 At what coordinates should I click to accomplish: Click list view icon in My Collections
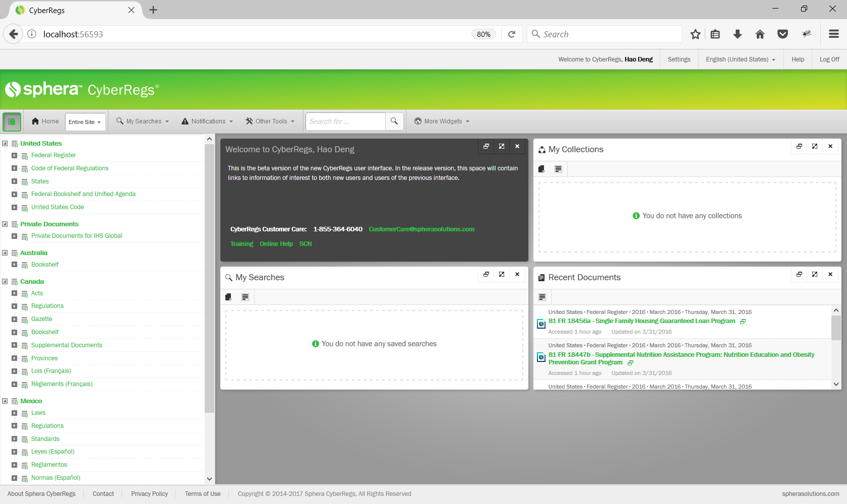tap(559, 169)
